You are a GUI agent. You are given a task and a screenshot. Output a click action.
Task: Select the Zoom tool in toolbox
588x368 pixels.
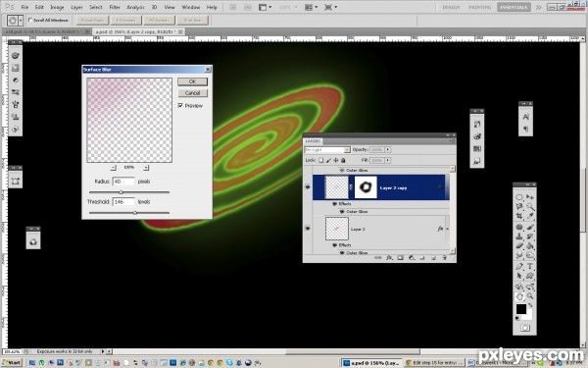click(x=530, y=296)
